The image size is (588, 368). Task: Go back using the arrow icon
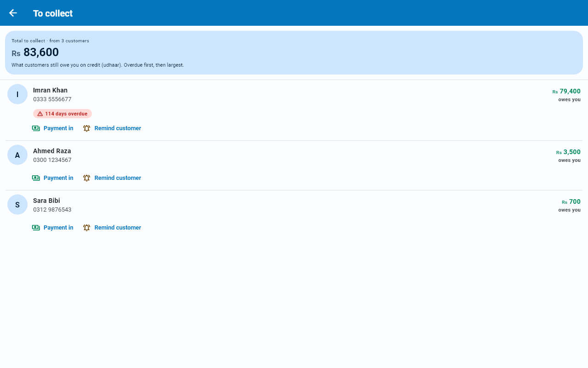pos(13,13)
